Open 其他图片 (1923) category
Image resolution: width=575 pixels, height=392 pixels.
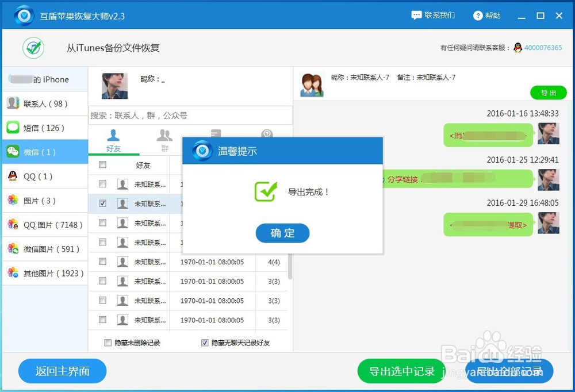coord(45,273)
